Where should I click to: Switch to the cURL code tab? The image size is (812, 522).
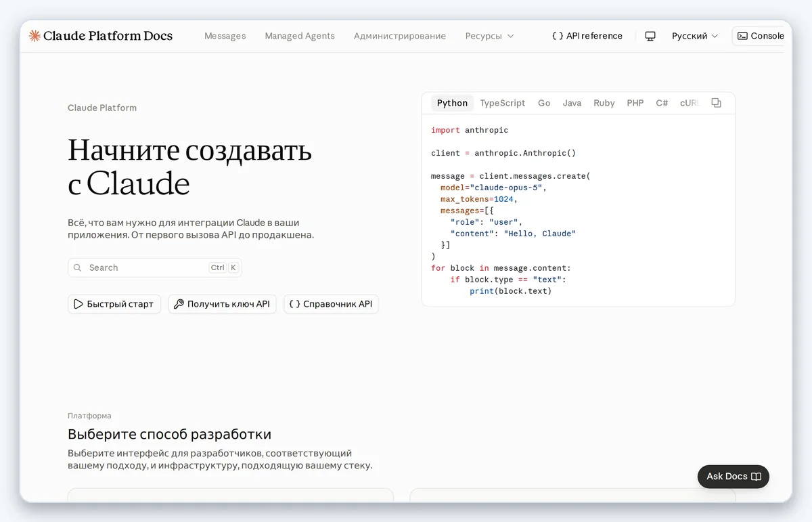(690, 103)
